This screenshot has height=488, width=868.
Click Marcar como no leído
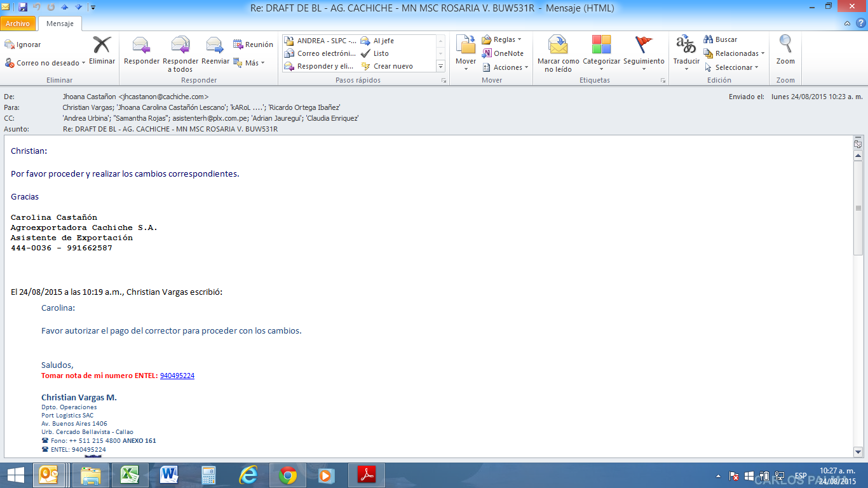click(558, 52)
